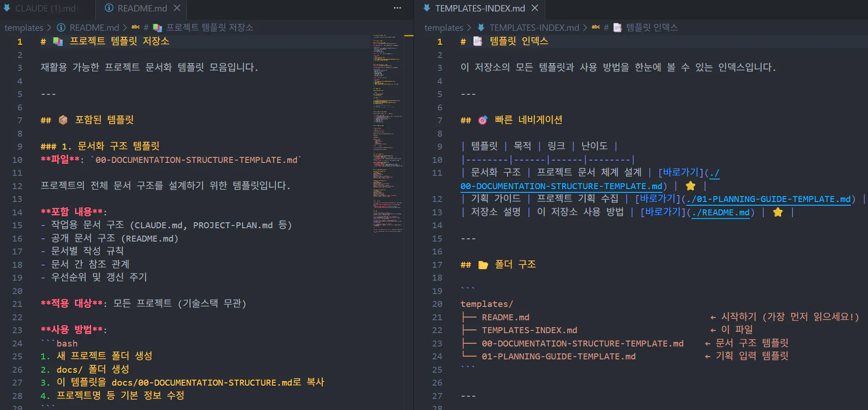Click the markdown icon in TEMPLATES-INDEX.md breadcrumb
The width and height of the screenshot is (868, 410).
(x=481, y=28)
